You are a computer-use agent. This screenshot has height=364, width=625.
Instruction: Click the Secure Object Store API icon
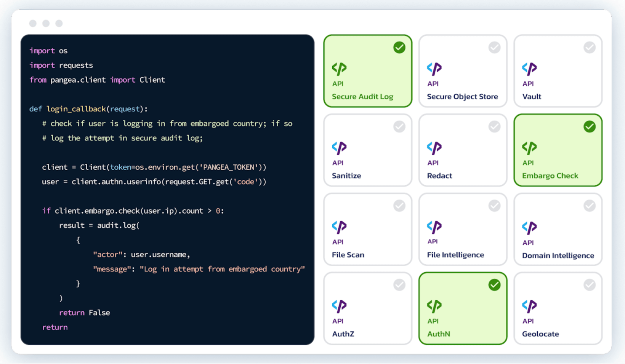[x=434, y=69]
